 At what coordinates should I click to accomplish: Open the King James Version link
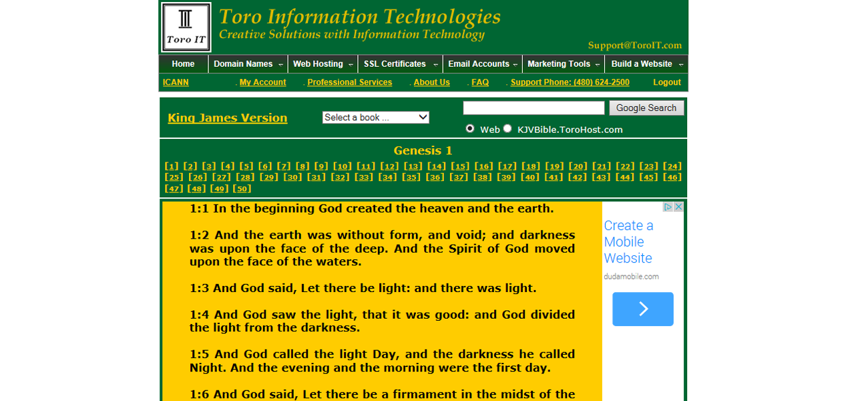pyautogui.click(x=227, y=118)
